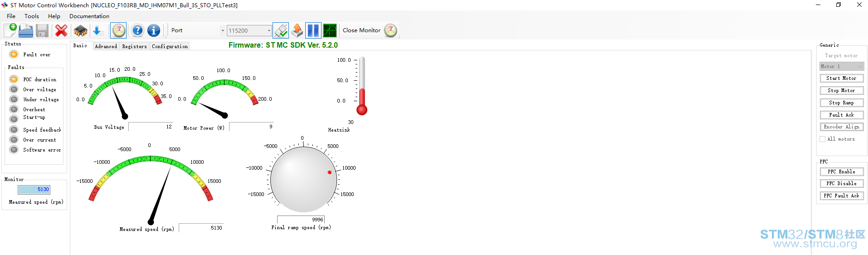
Task: Expand the Port dropdown
Action: tap(223, 30)
